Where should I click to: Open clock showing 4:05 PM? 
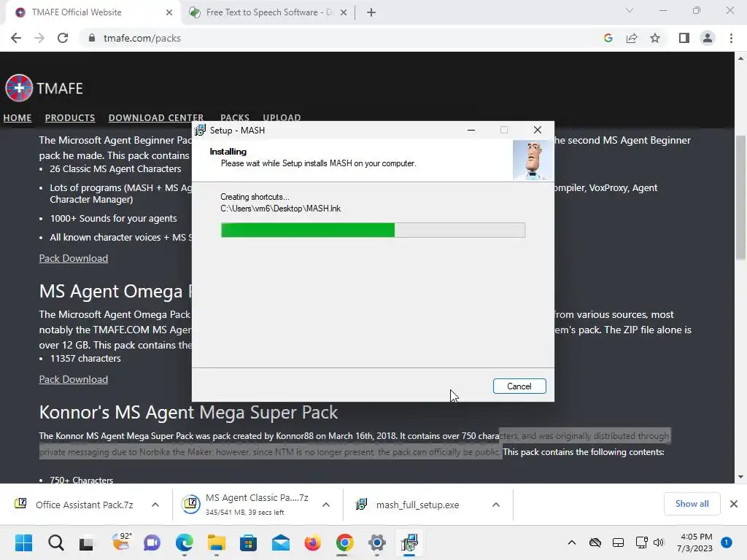coord(694,542)
